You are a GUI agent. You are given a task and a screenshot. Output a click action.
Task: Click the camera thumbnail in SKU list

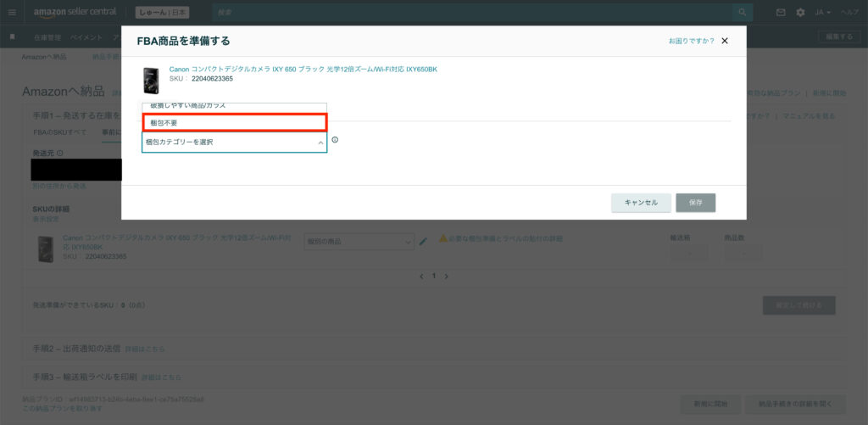pos(46,249)
